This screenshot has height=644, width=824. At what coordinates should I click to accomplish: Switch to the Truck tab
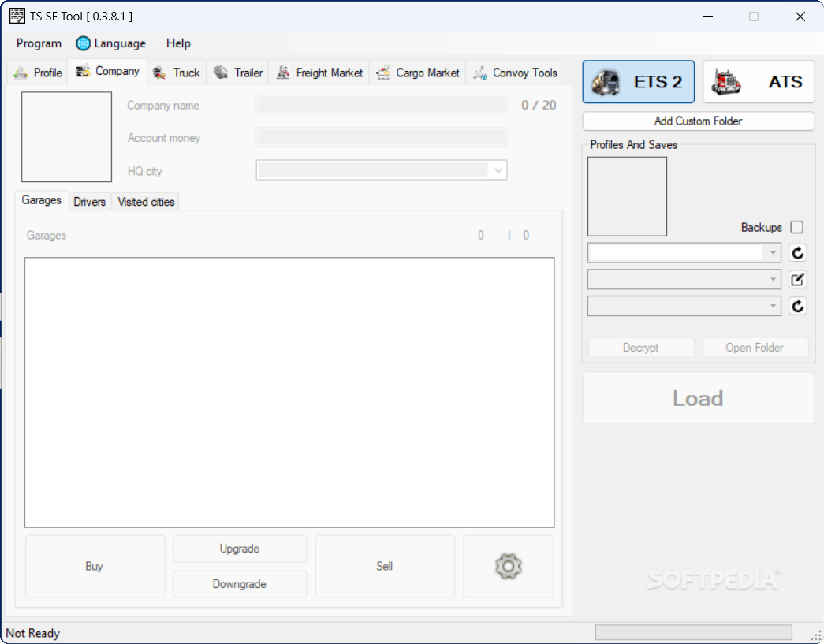[x=177, y=73]
